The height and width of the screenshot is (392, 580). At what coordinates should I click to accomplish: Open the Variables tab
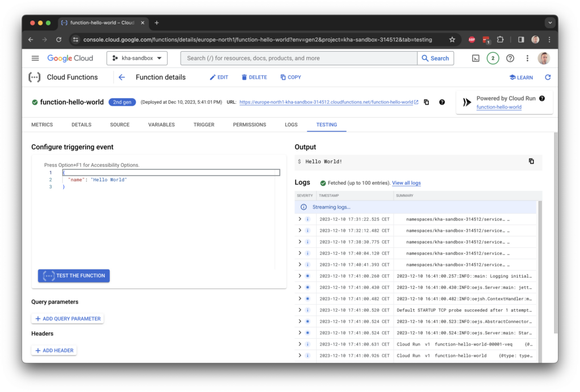point(161,125)
